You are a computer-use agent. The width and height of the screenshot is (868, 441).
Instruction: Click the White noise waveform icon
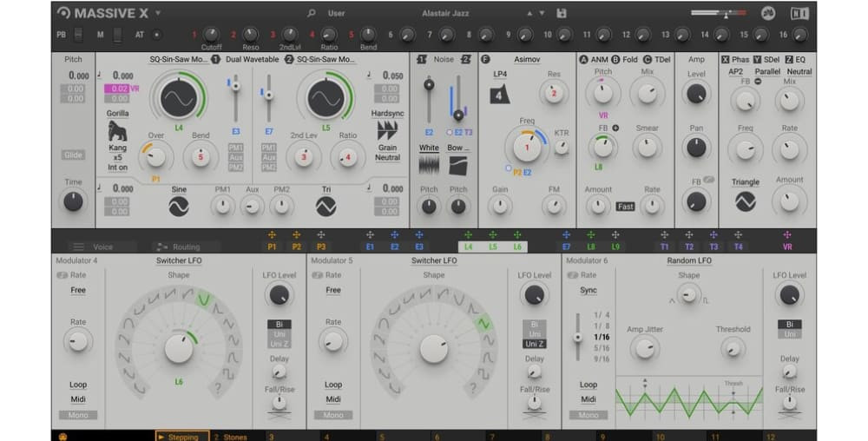coord(429,164)
